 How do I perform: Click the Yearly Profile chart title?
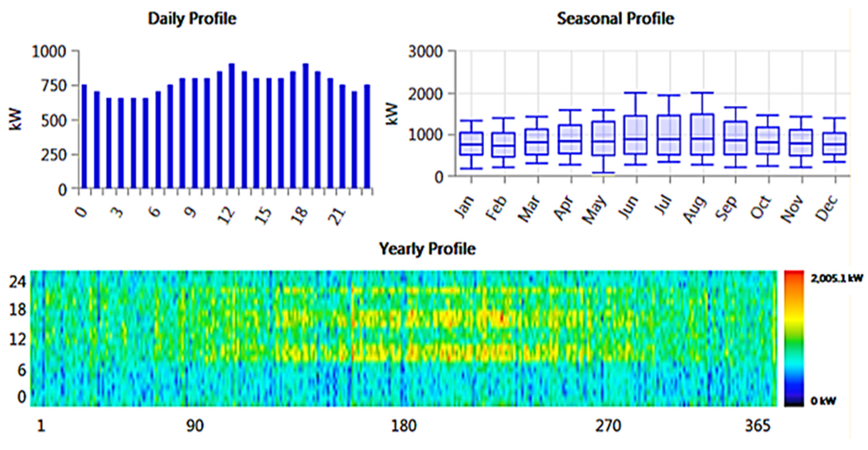(x=427, y=248)
